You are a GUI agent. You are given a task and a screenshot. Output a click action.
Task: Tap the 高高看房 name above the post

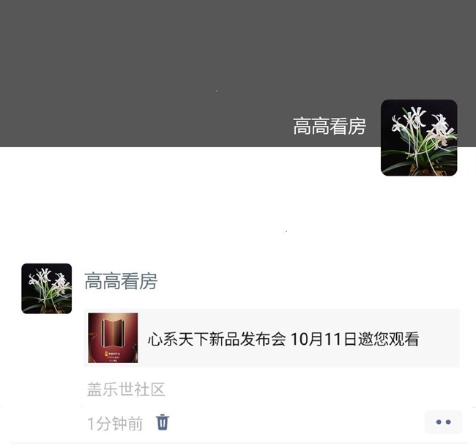[121, 281]
